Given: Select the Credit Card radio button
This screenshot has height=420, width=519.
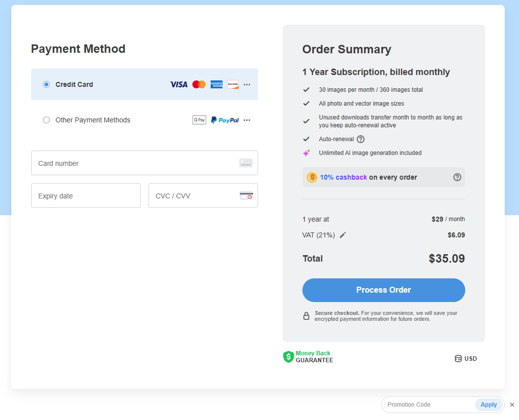Looking at the screenshot, I should coord(46,84).
